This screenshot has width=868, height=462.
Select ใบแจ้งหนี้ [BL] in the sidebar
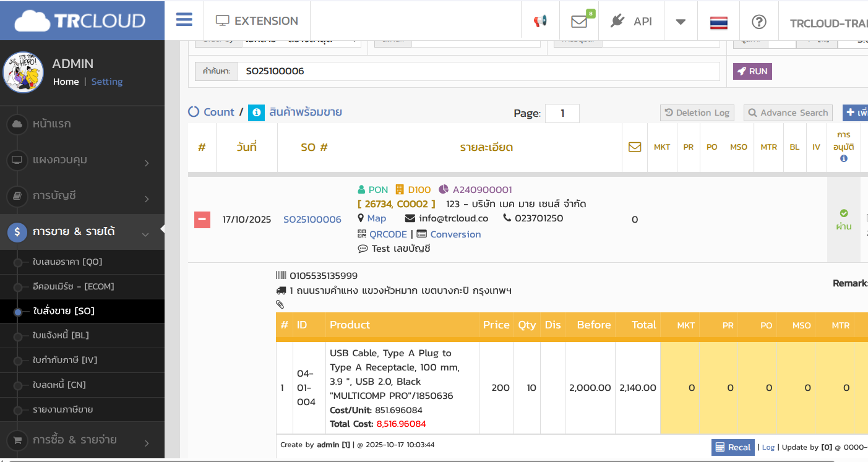(61, 335)
